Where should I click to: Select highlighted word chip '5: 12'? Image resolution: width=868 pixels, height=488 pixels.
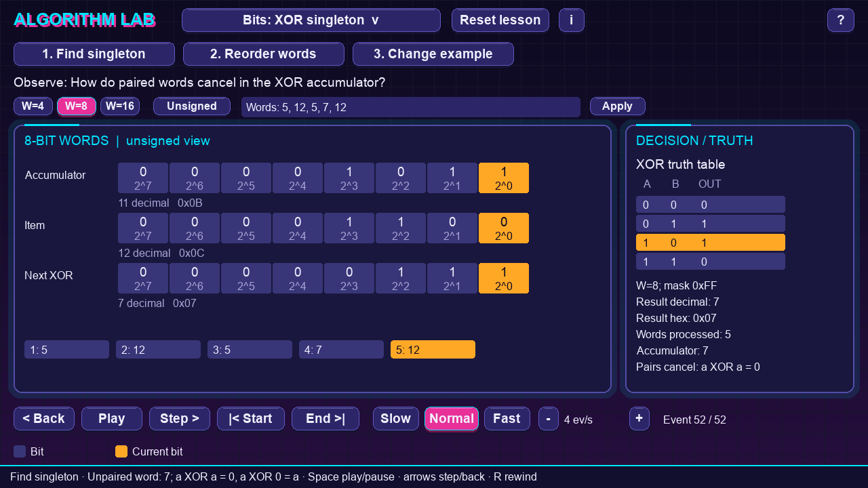[433, 350]
